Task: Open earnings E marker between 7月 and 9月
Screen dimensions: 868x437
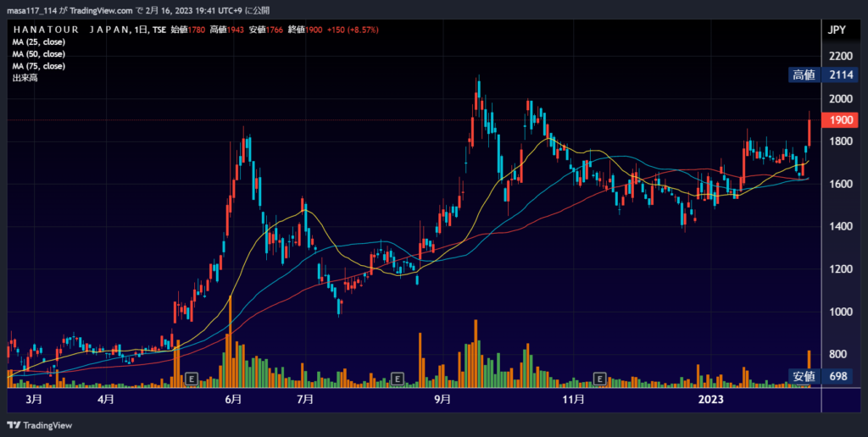Action: point(397,379)
